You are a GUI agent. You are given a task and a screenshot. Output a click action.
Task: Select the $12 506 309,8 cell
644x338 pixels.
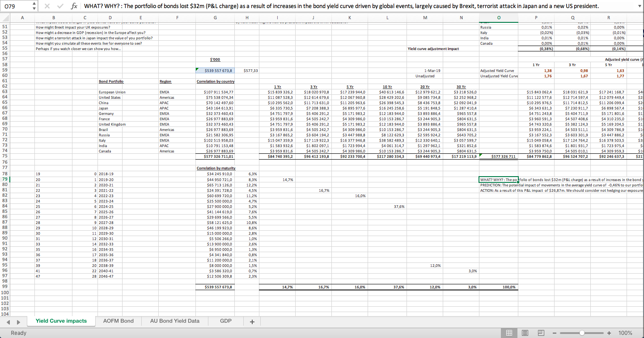(x=216, y=276)
